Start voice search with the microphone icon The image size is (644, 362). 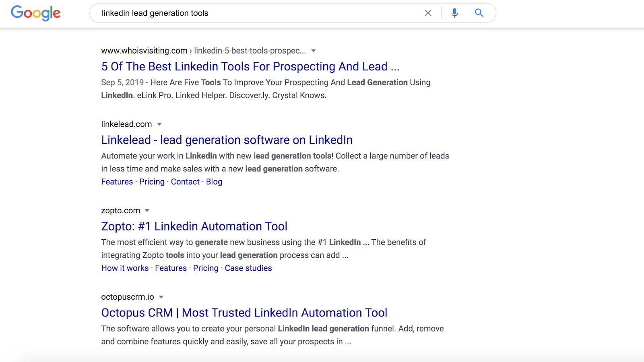click(x=454, y=13)
